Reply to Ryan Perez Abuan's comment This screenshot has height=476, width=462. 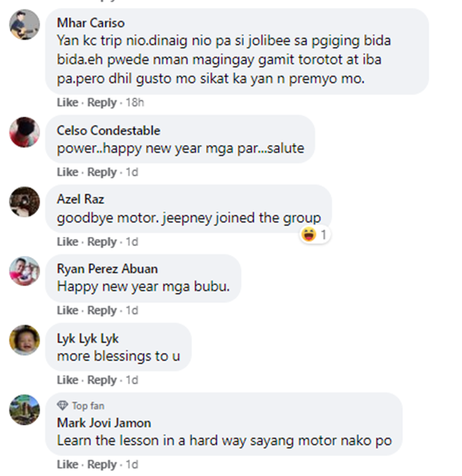coord(102,311)
